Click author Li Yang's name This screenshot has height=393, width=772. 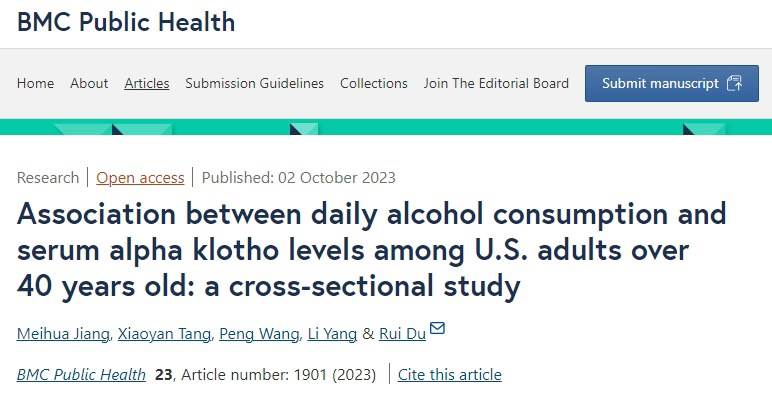(332, 334)
